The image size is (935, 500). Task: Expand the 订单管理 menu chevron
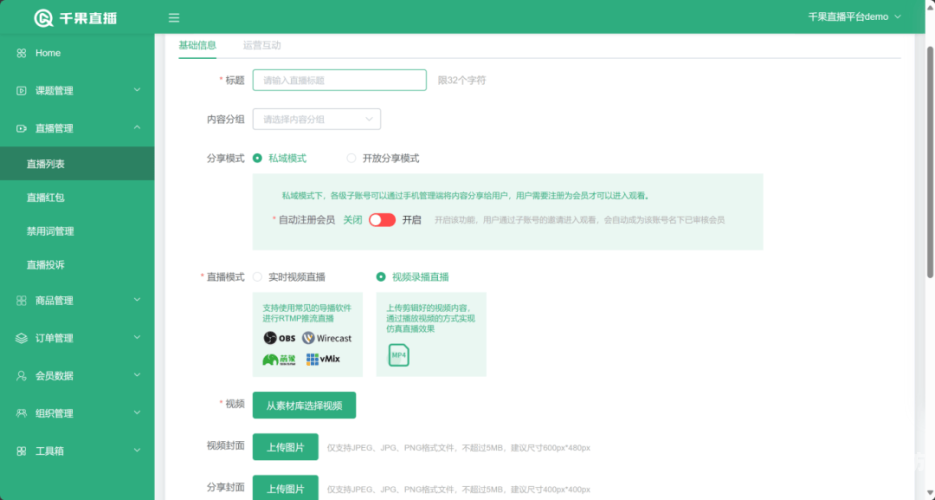coord(137,337)
